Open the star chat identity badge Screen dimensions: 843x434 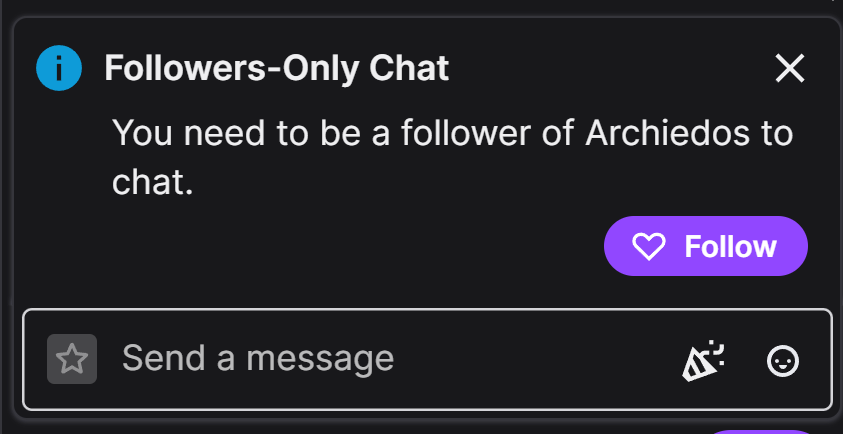(72, 359)
